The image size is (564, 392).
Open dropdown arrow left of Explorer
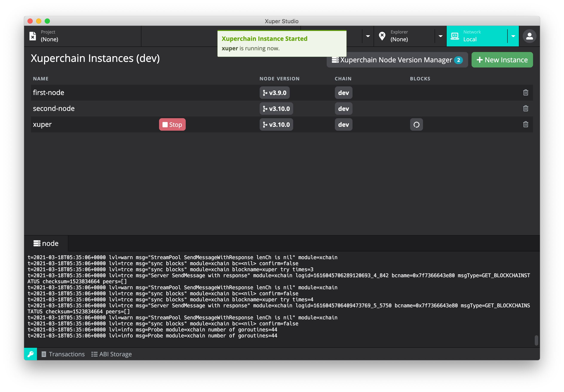[368, 36]
